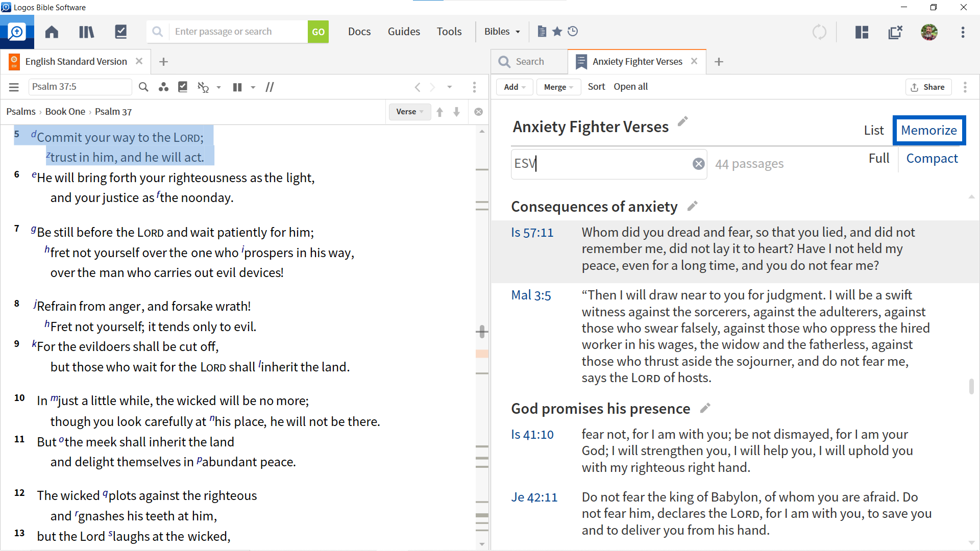Open the Je 42:11 reference link
Image resolution: width=980 pixels, height=551 pixels.
coord(534,497)
